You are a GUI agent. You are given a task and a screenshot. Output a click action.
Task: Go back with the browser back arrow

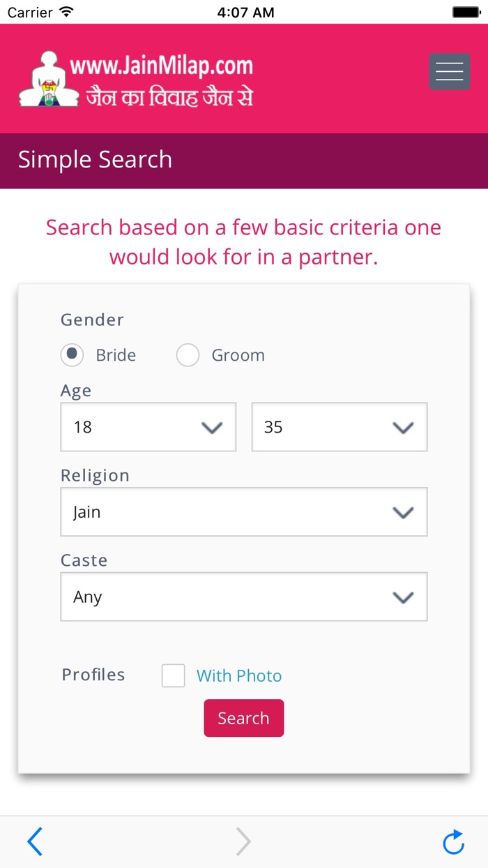tap(35, 841)
